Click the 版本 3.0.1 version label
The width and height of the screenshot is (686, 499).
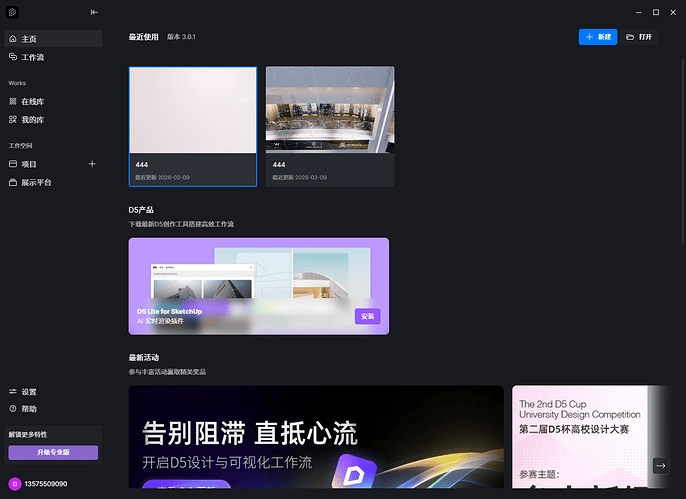[181, 37]
